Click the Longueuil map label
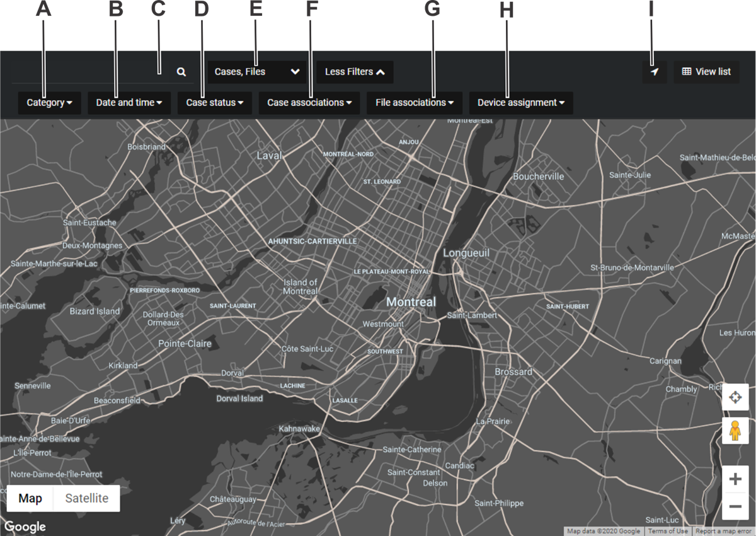Screen dimensions: 756x536 466,252
